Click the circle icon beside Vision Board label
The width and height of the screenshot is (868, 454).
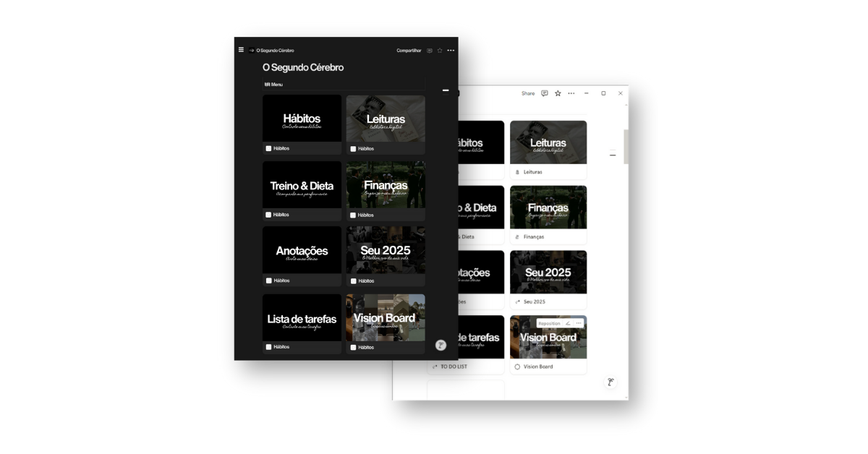[517, 367]
